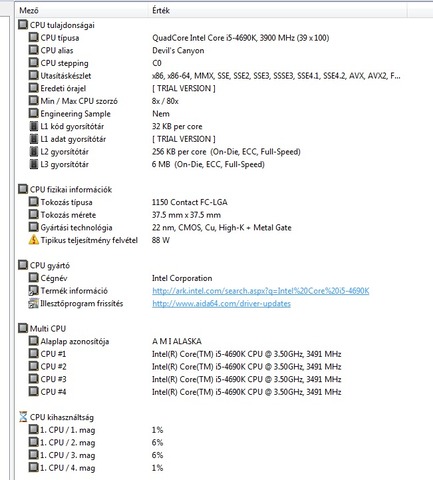433x480 pixels.
Task: Select the CPU #1 label
Action: click(53, 354)
